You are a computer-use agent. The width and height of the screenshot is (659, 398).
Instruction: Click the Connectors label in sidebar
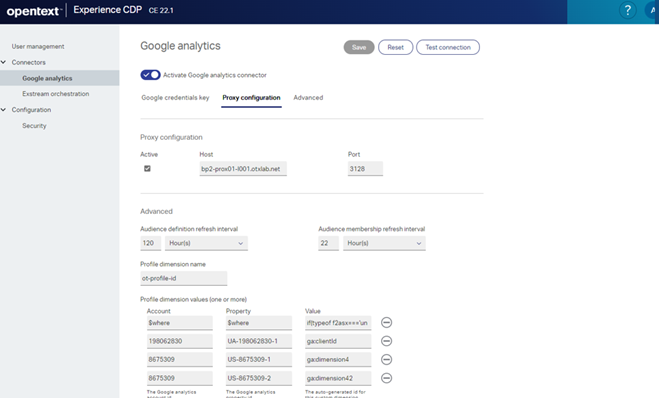pos(29,62)
